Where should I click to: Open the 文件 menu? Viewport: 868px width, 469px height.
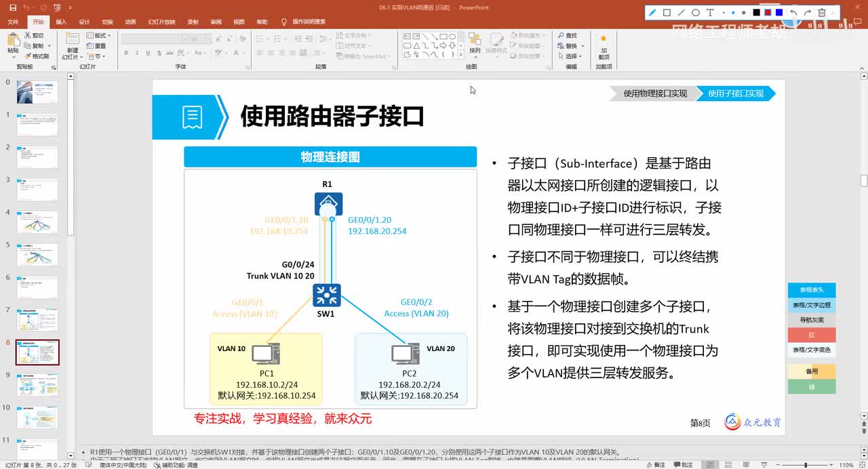[13, 22]
